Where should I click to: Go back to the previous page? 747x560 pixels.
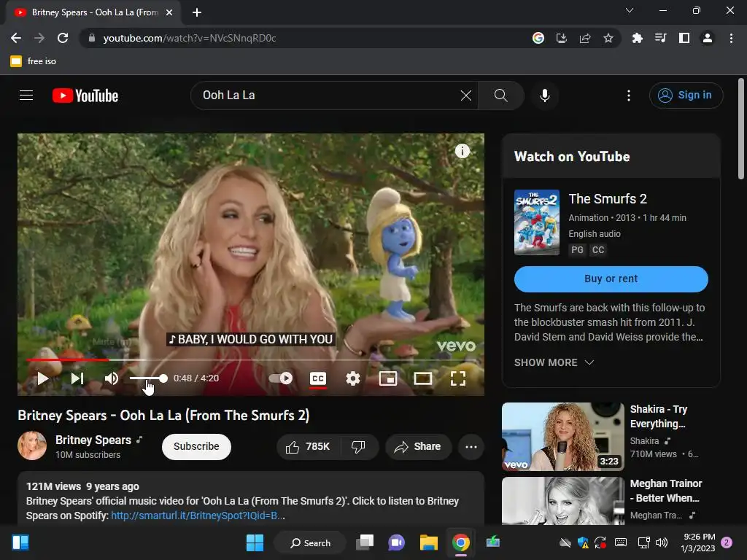point(16,38)
